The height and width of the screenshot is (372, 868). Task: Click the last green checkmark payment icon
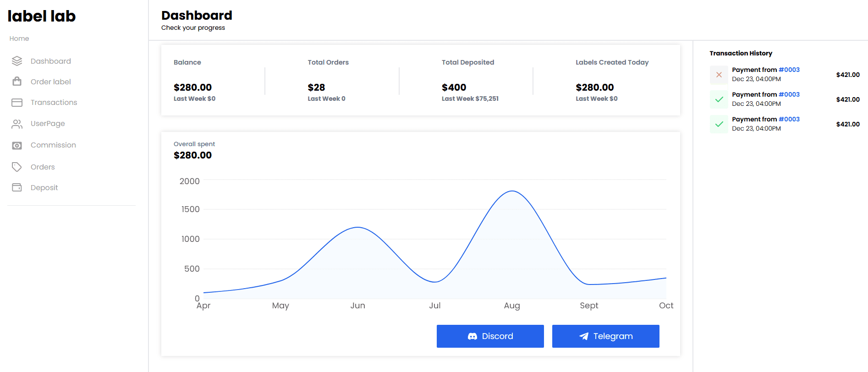pos(719,124)
